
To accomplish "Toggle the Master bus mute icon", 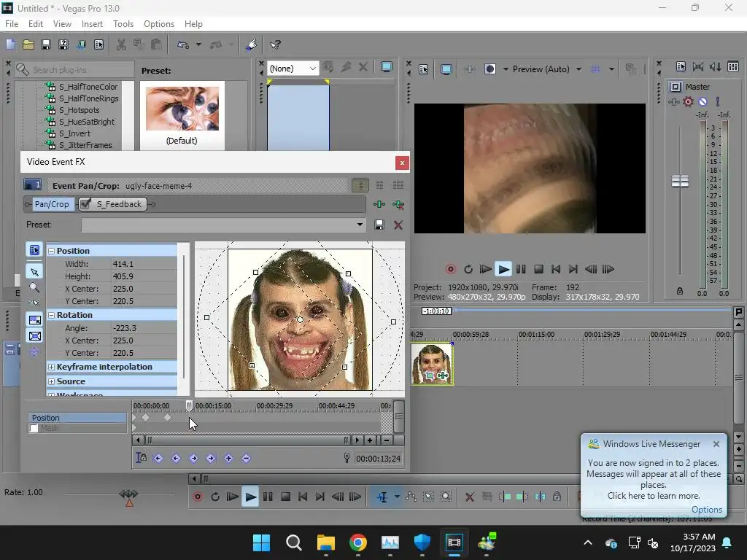I will click(x=703, y=101).
